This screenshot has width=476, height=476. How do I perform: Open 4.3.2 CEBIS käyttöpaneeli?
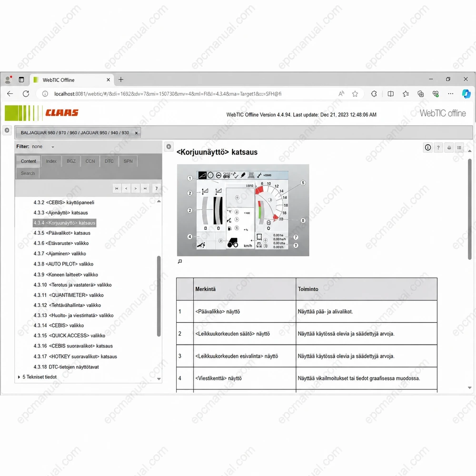click(64, 202)
